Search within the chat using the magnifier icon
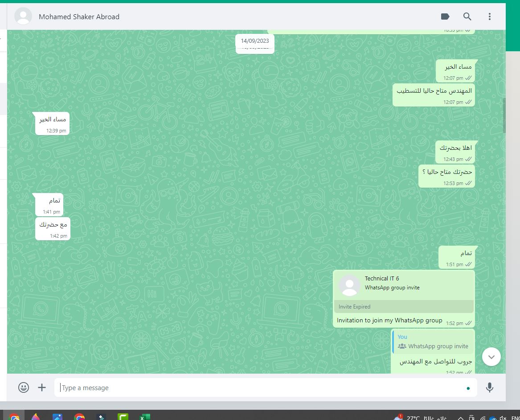Image resolution: width=520 pixels, height=420 pixels. [x=467, y=16]
